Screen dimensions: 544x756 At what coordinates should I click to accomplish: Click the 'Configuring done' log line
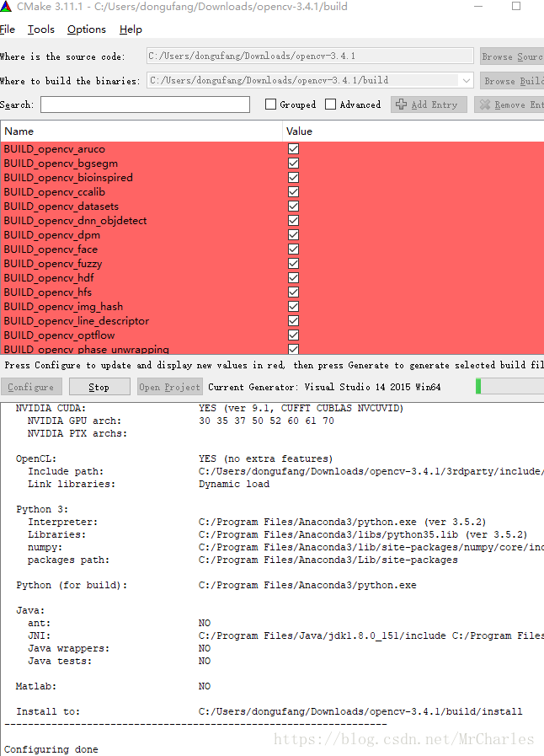tap(51, 749)
